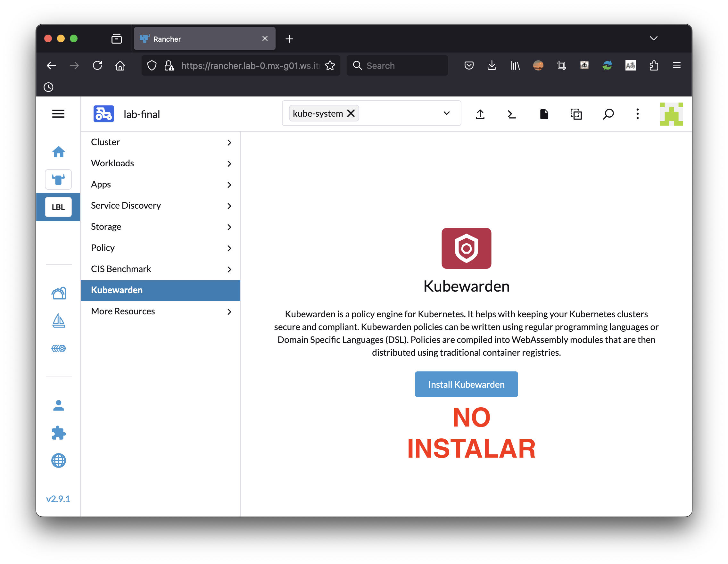Click the Install Kubewarden button

(x=466, y=384)
